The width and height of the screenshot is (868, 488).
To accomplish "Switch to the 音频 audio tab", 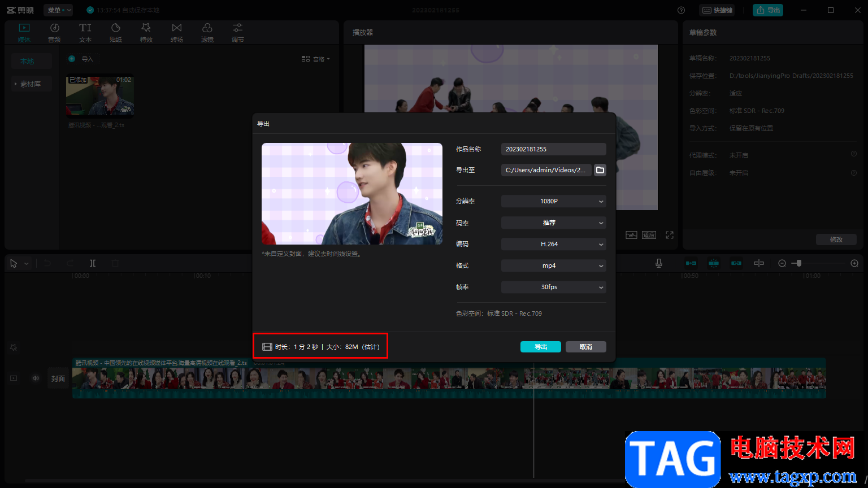I will [54, 32].
